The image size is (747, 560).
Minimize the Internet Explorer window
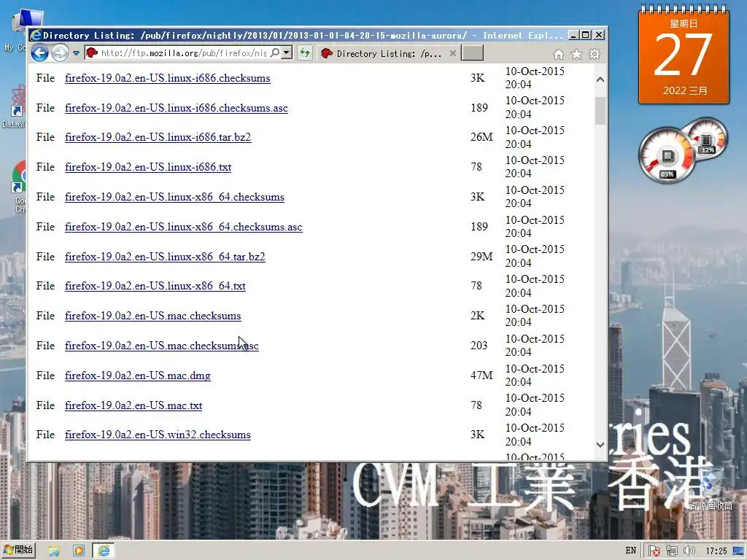[x=573, y=35]
